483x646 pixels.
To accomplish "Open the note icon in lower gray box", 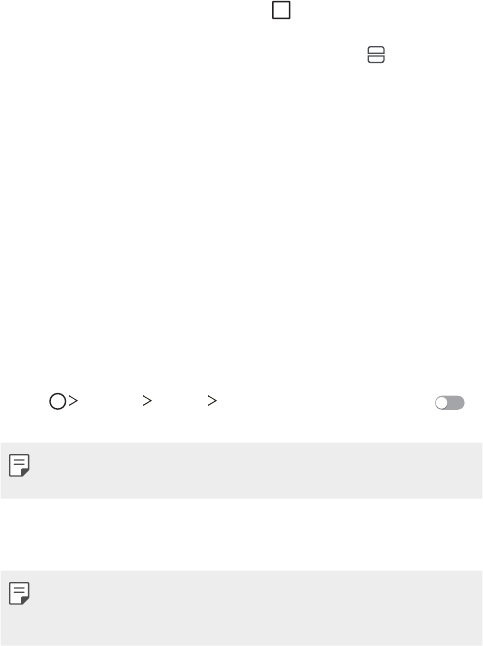I will point(19,593).
